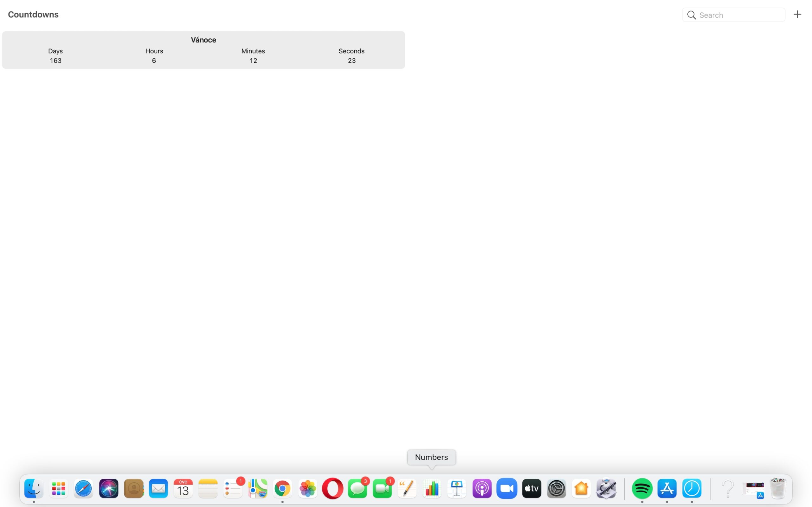Open System Preferences gear icon
Screen dimensions: 812x507
tap(556, 489)
